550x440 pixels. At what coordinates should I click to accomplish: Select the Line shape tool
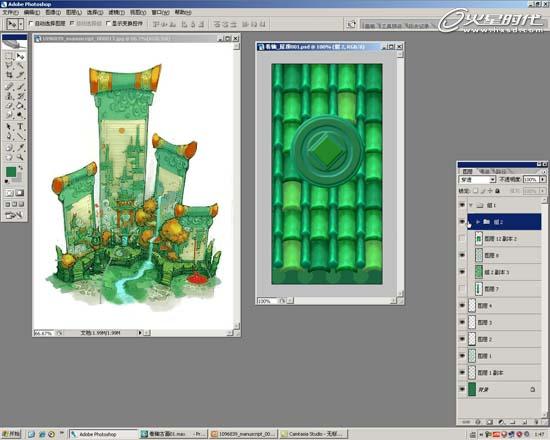(x=20, y=136)
